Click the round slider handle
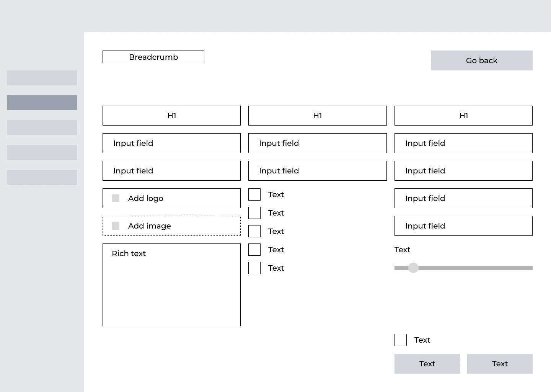Image resolution: width=551 pixels, height=392 pixels. 413,268
